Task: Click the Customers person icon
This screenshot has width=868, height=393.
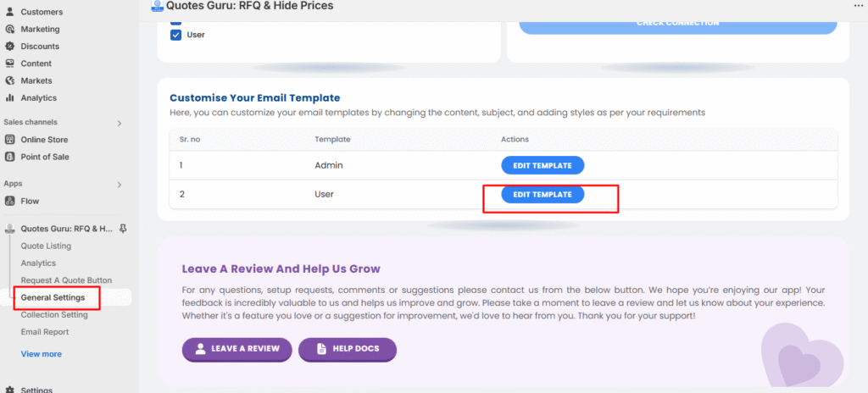Action: [x=9, y=12]
